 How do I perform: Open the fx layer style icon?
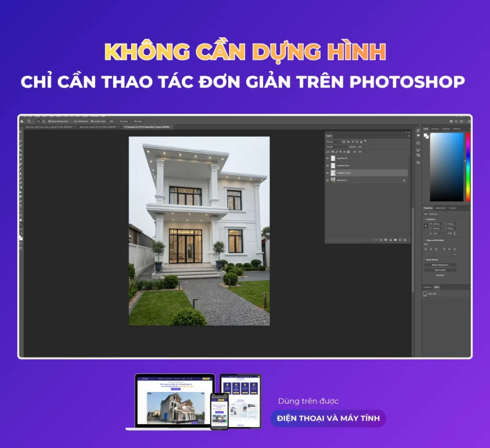pyautogui.click(x=381, y=240)
